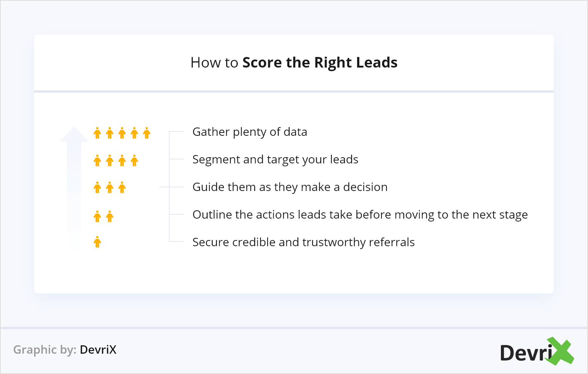Click the bold "Score the Right Leads" heading
The width and height of the screenshot is (588, 374).
(320, 62)
